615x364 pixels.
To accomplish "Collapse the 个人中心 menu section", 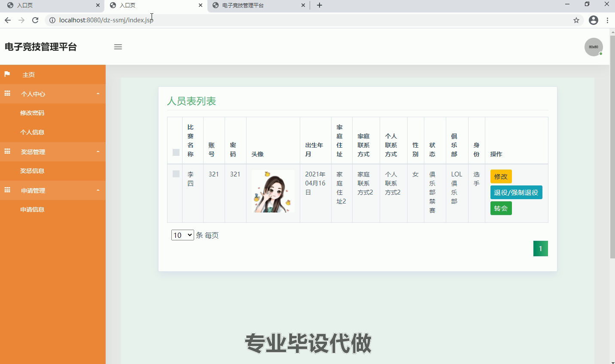I will pyautogui.click(x=98, y=94).
